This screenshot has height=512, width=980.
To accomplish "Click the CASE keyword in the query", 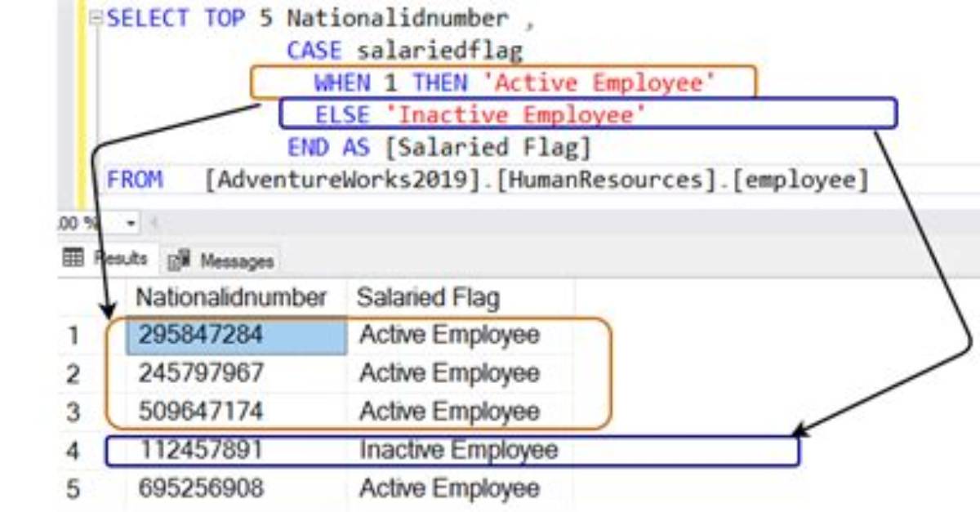I will [314, 51].
